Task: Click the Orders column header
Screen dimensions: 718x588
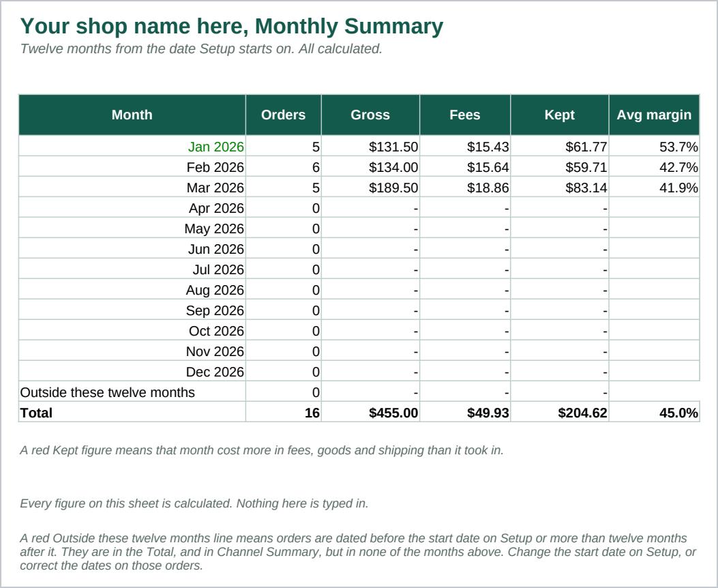Action: pos(284,115)
